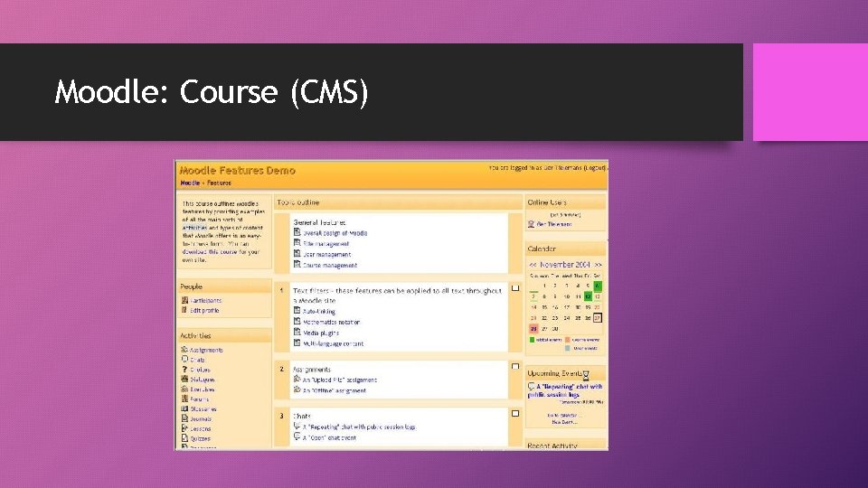The image size is (868, 488).
Task: Toggle the show-only box for topic 2
Action: [x=515, y=366]
